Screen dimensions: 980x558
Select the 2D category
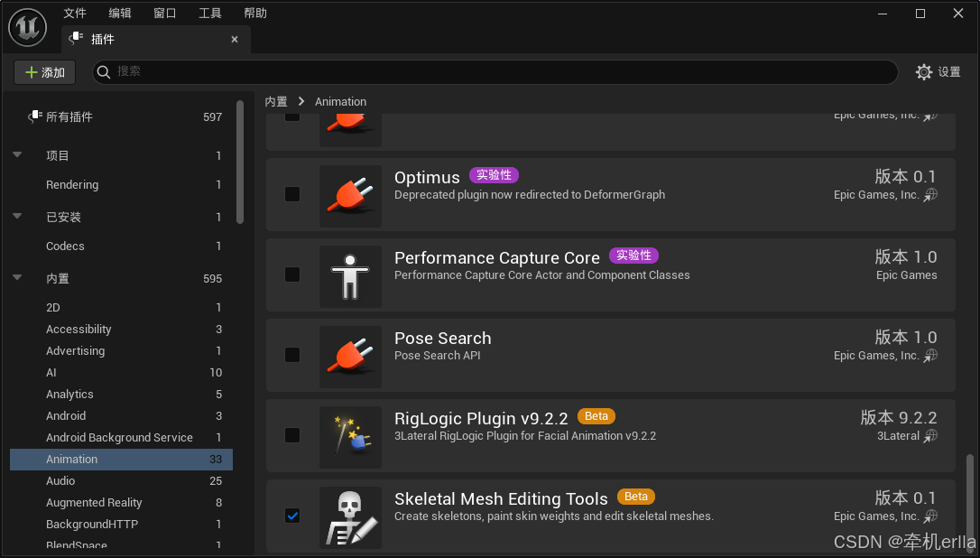tap(121, 307)
